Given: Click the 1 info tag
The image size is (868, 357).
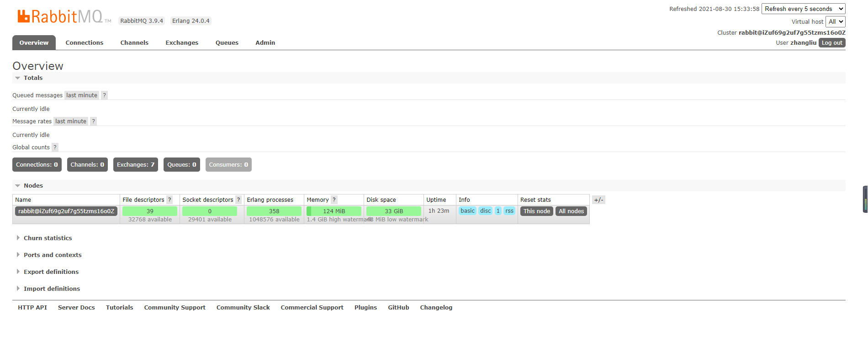Looking at the screenshot, I should (x=498, y=210).
